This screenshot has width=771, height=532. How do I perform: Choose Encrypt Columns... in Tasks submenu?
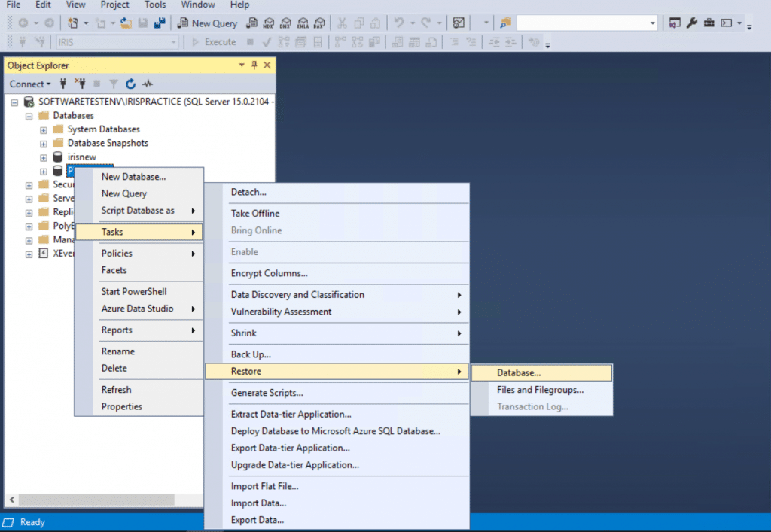pyautogui.click(x=337, y=274)
